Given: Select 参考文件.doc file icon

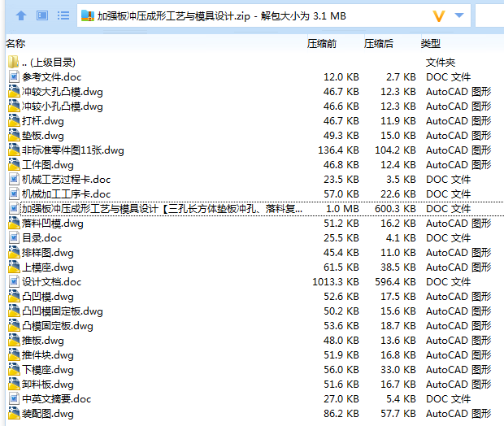Looking at the screenshot, I should (x=14, y=77).
